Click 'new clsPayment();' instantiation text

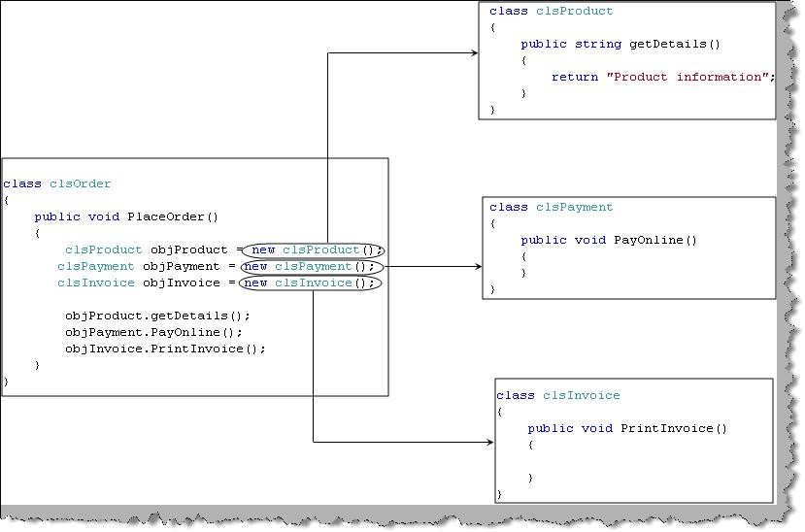click(x=309, y=266)
